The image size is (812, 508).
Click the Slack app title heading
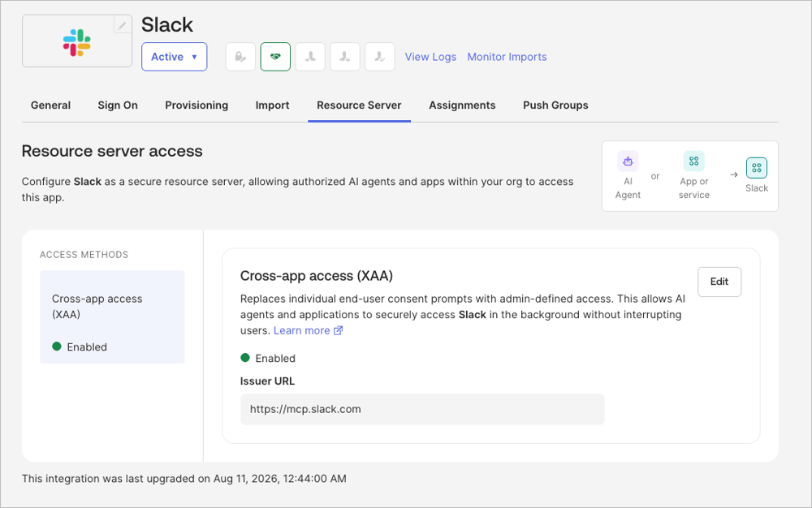(166, 25)
